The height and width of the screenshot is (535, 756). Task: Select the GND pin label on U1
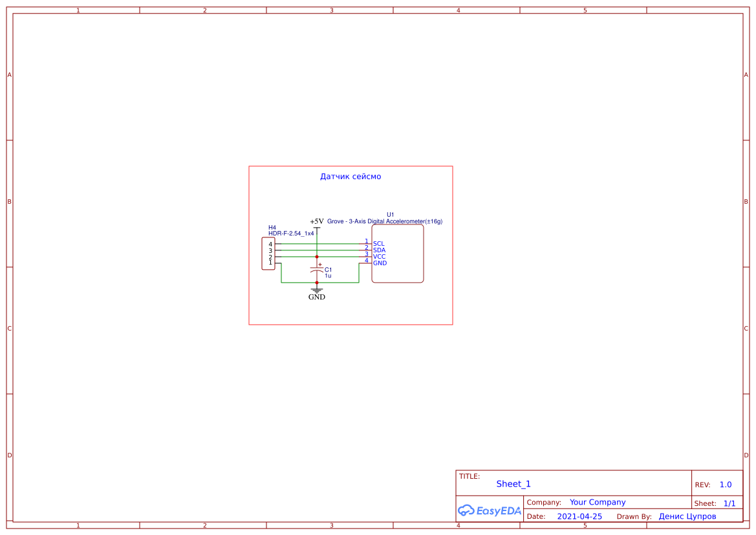coord(380,263)
